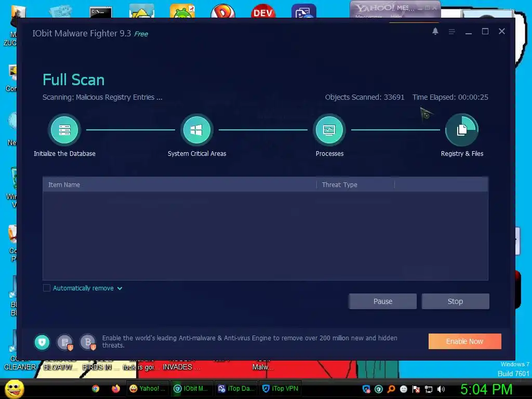Click the Threat Type column header
The height and width of the screenshot is (399, 532).
pos(355,184)
